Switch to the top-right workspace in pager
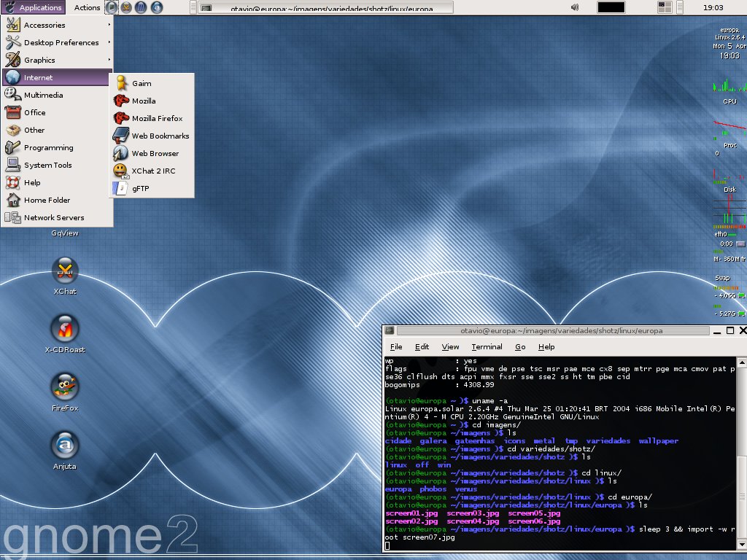This screenshot has height=560, width=747. (668, 4)
